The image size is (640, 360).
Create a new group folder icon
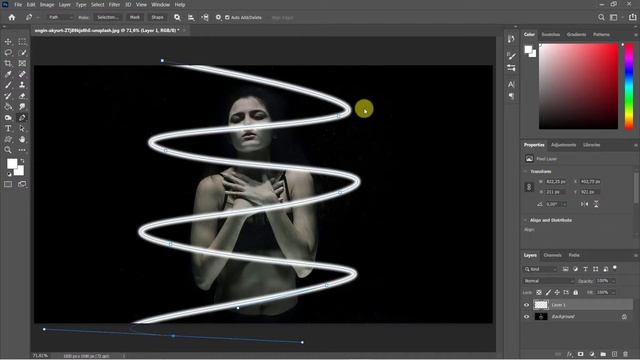pyautogui.click(x=603, y=354)
